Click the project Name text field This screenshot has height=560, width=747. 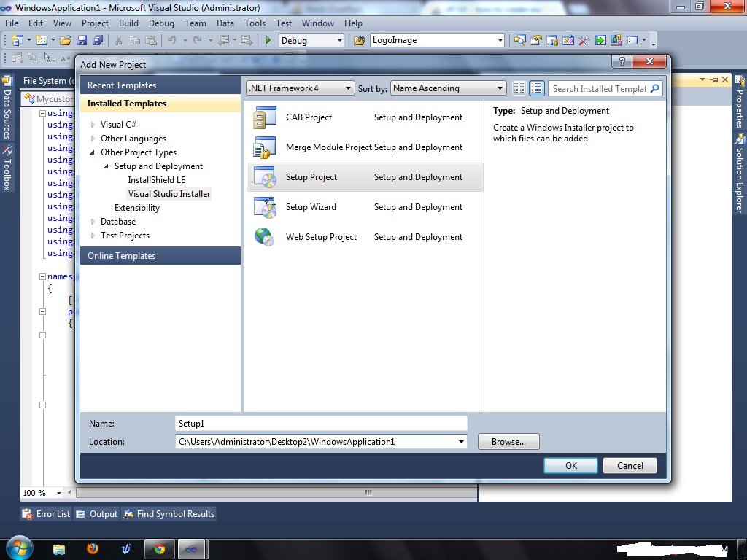pyautogui.click(x=321, y=424)
